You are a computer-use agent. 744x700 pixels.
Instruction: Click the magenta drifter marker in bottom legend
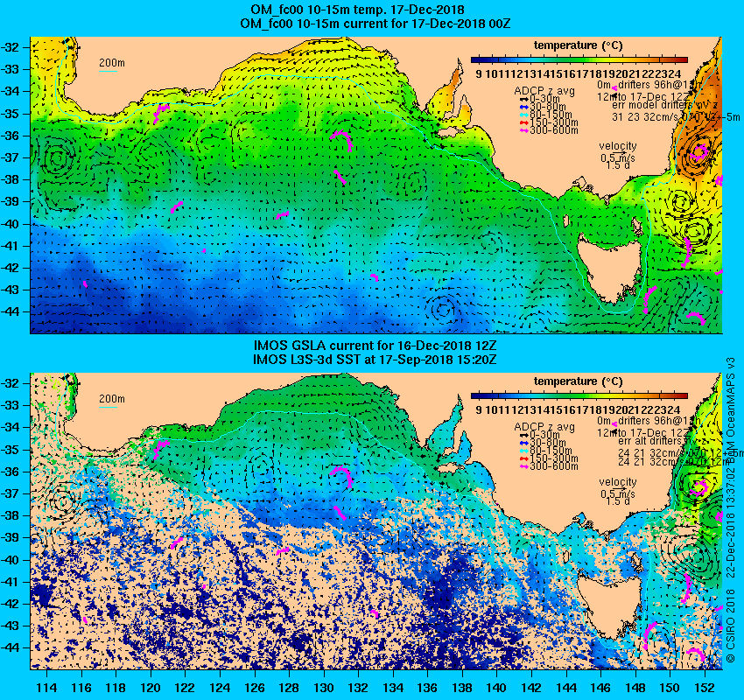tap(614, 423)
